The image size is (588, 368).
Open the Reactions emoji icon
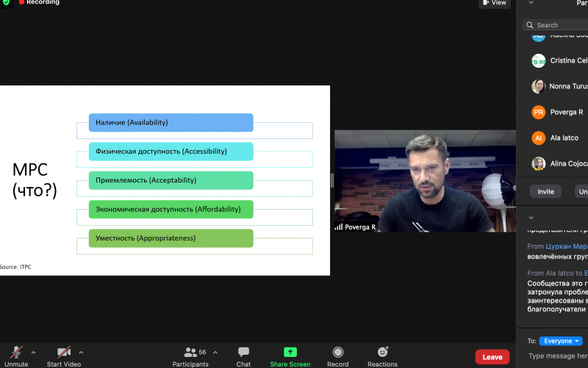click(x=382, y=353)
